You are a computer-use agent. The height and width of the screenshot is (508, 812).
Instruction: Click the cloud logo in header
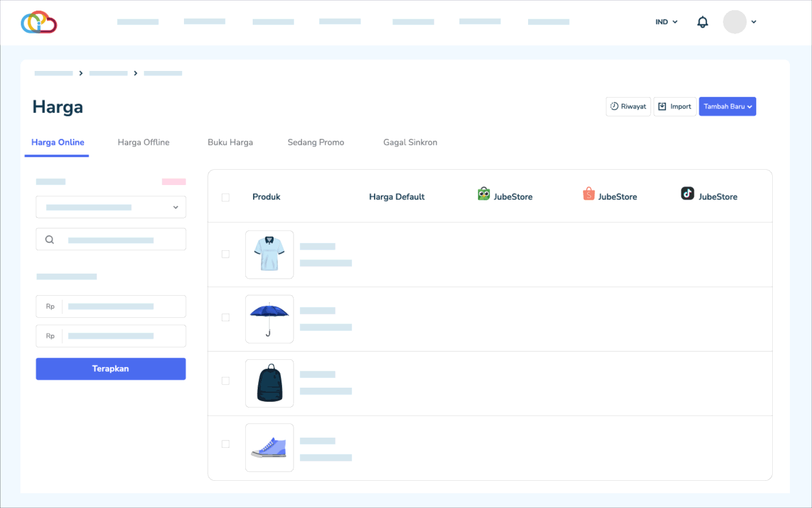coord(39,22)
